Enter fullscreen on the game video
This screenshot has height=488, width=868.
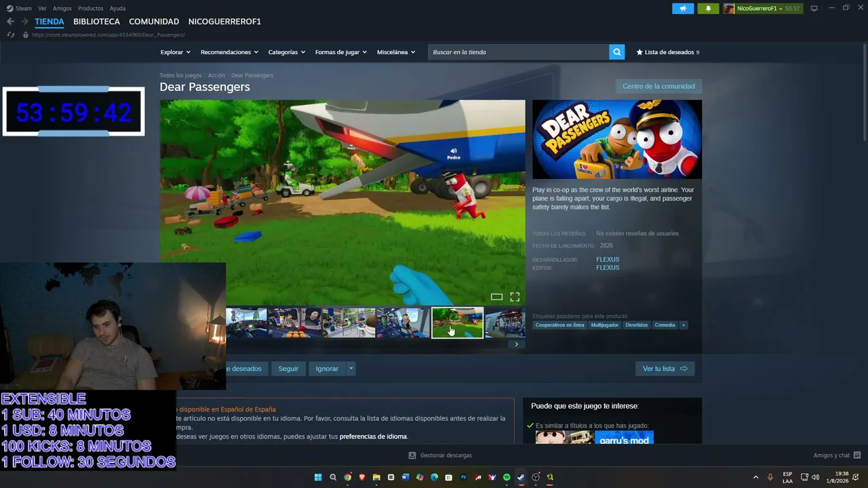[515, 297]
